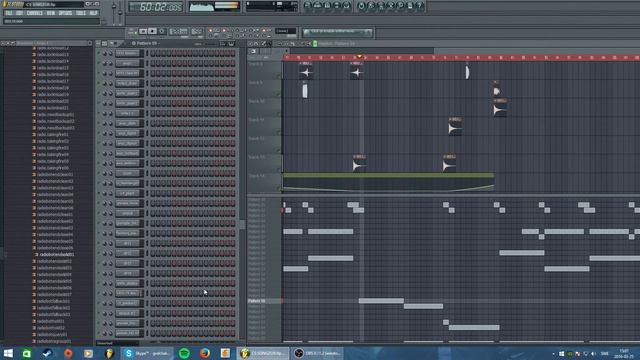
Task: Click the transport Record button
Action: (x=162, y=31)
